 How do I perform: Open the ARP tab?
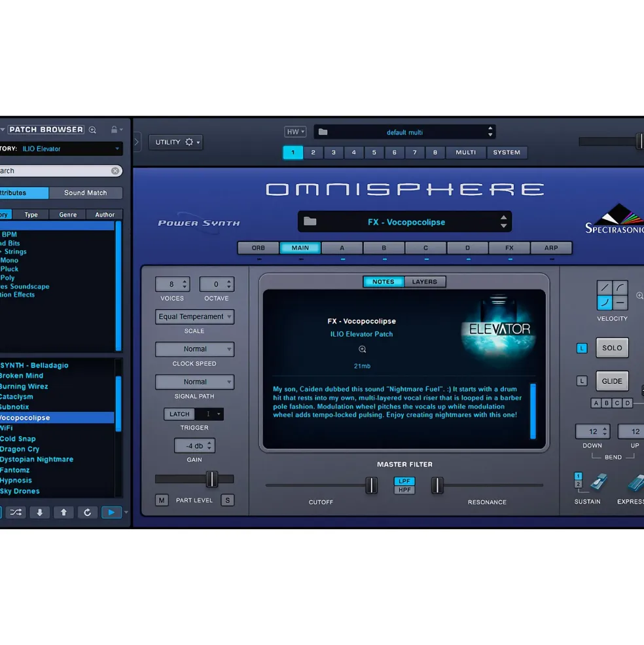click(551, 248)
